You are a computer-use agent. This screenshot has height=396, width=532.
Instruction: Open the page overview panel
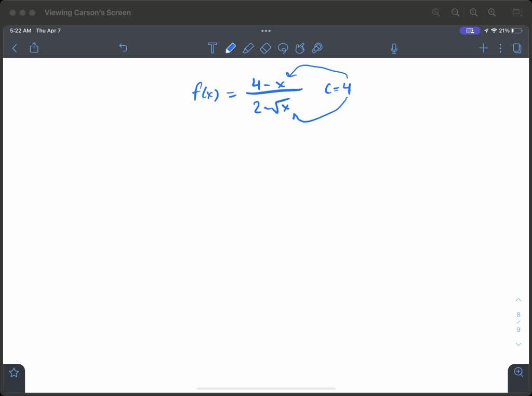pos(517,48)
